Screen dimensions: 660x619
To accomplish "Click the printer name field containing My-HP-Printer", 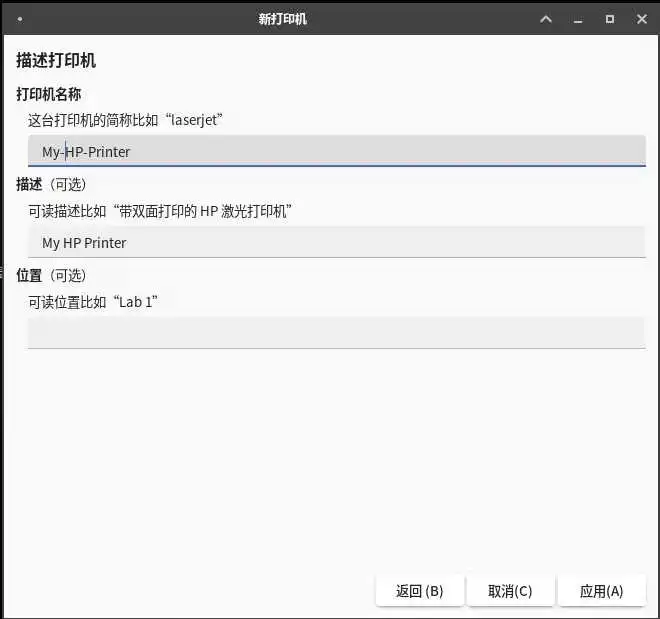I will click(x=336, y=151).
